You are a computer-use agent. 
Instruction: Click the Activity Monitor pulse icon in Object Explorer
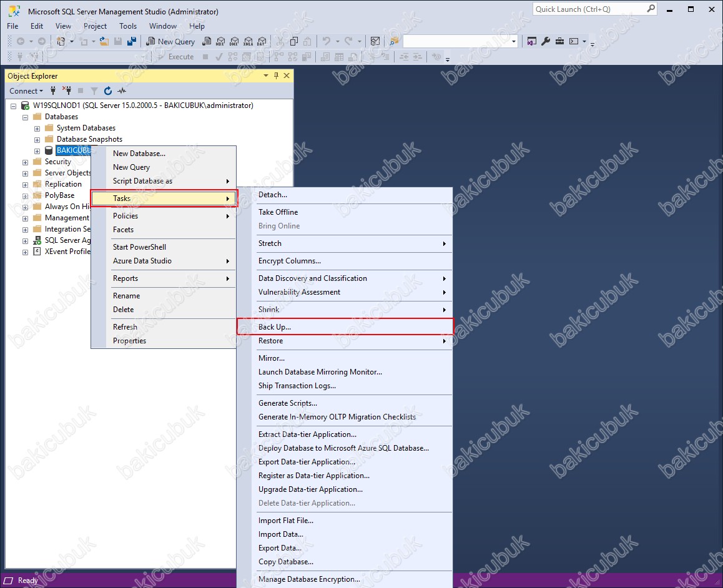coord(122,91)
